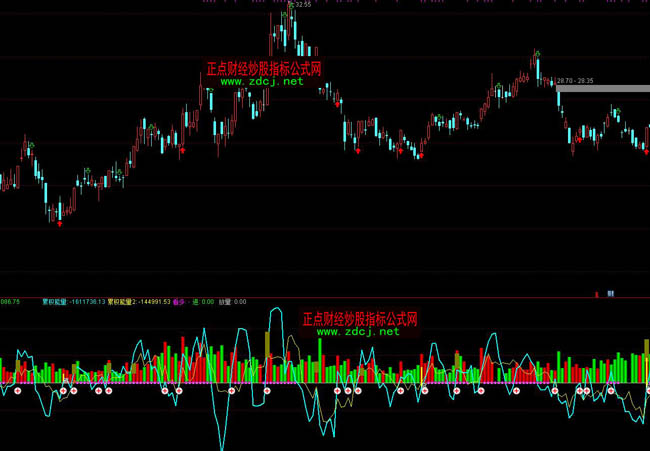Click the red watermark title in the indicator panel
Image resolution: width=650 pixels, height=451 pixels.
click(x=359, y=318)
